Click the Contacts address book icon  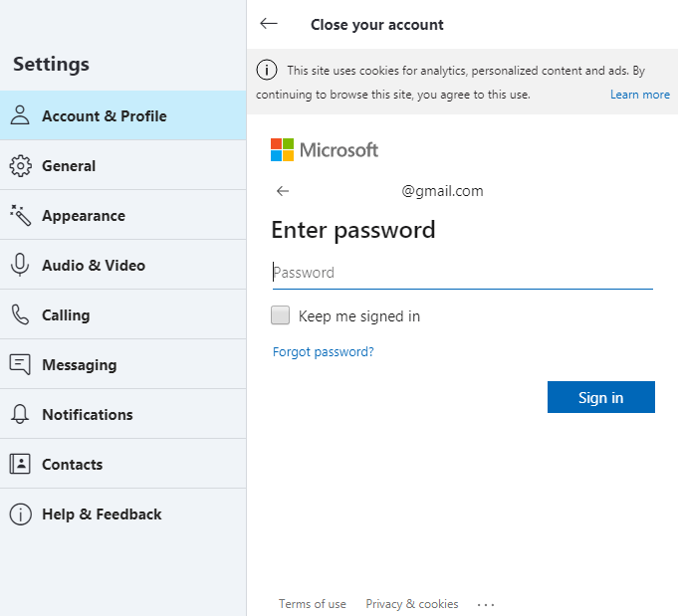click(20, 464)
